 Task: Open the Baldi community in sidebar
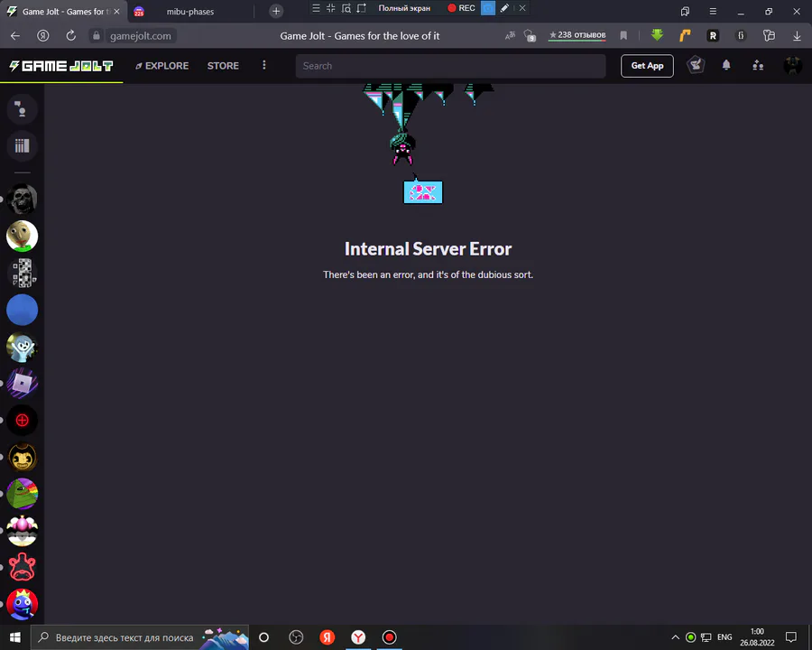[x=23, y=236]
